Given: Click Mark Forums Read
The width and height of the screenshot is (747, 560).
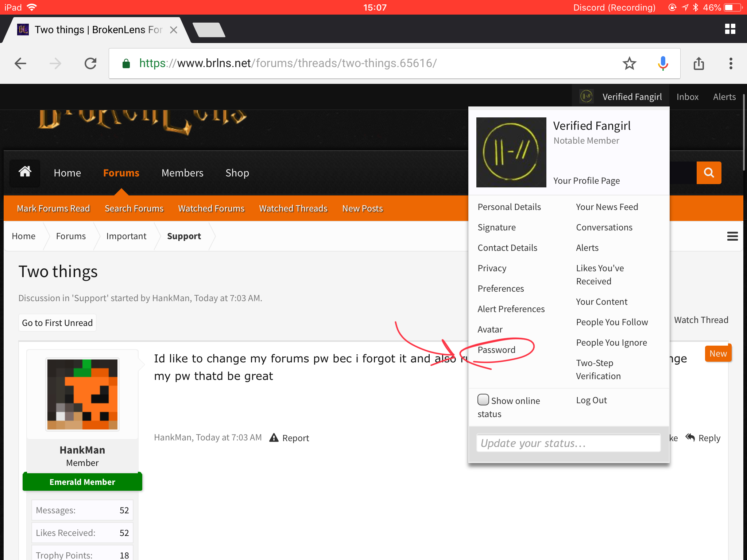Looking at the screenshot, I should tap(53, 208).
